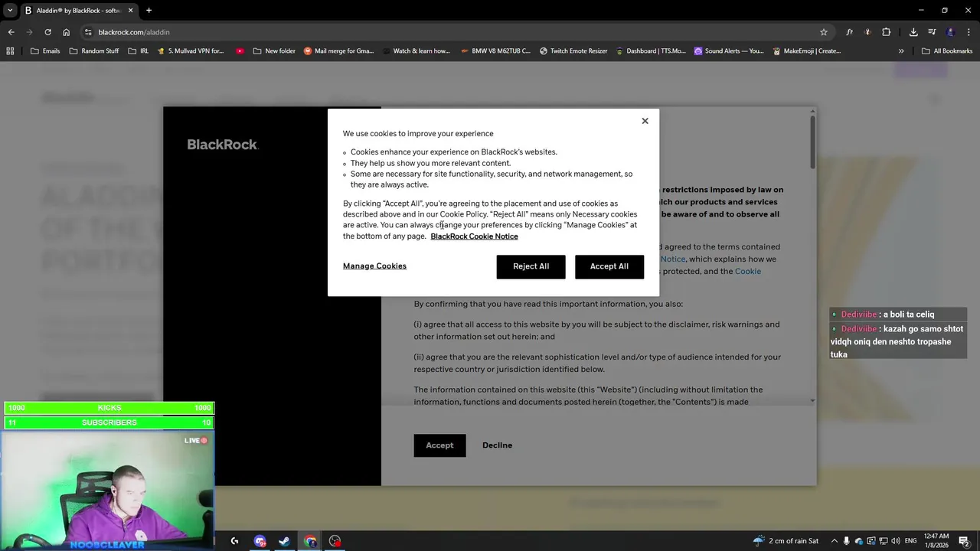This screenshot has width=980, height=551.
Task: Open the IRL bookmark folder
Action: point(139,51)
